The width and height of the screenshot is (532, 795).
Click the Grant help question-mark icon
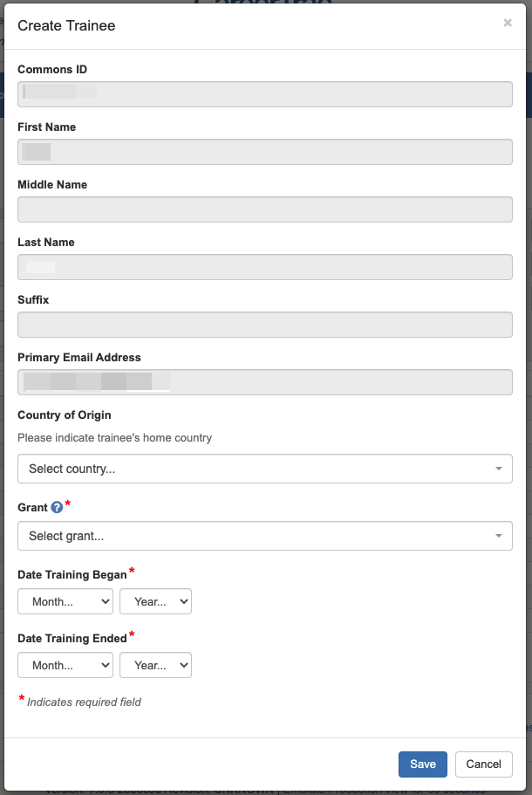coord(57,507)
